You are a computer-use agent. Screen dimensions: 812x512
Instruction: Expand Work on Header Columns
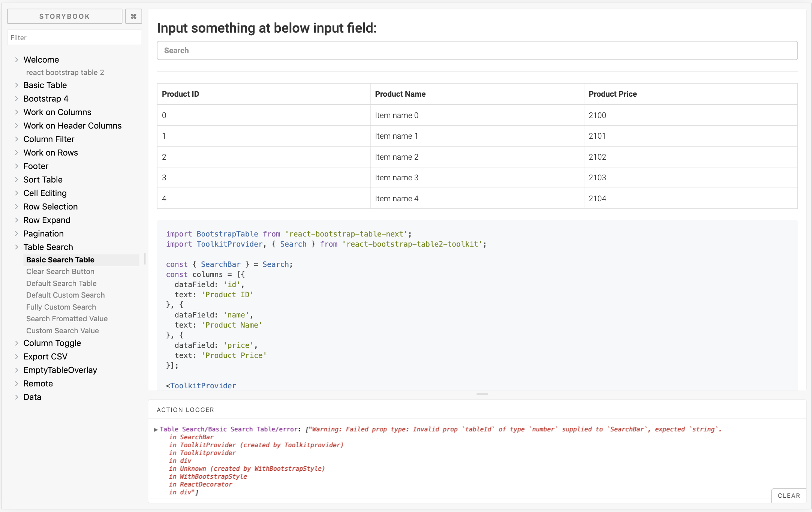point(17,126)
